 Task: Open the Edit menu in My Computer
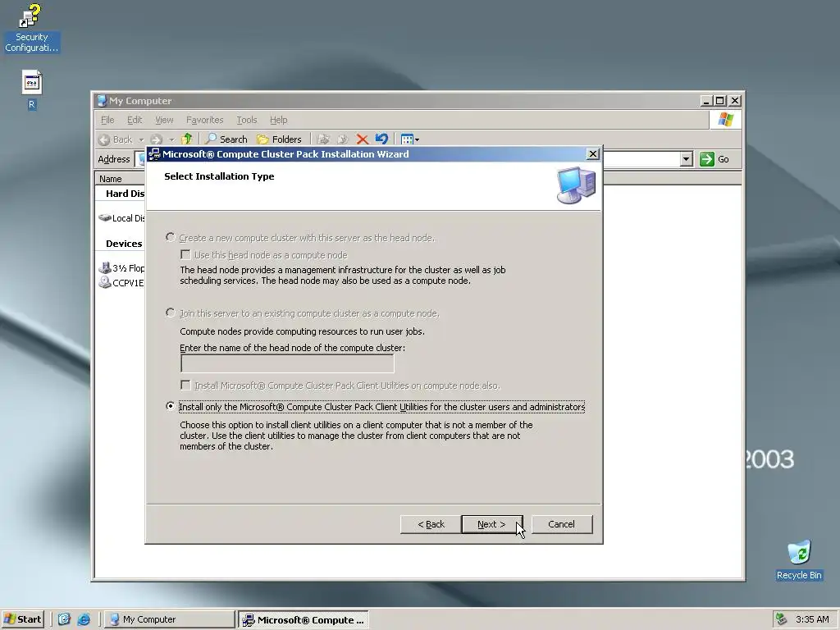[x=135, y=120]
